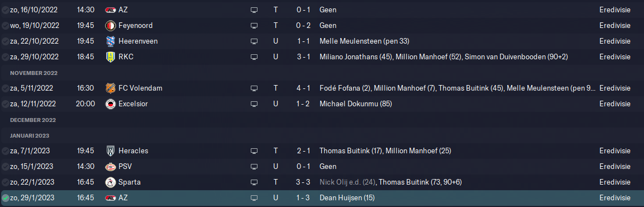Click the Sparta club badge
The height and width of the screenshot is (207, 644).
pos(111,182)
